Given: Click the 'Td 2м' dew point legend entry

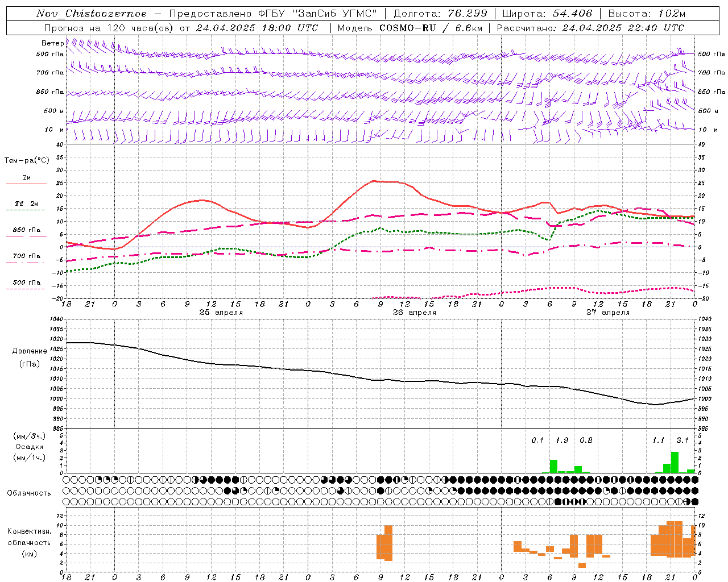Looking at the screenshot, I should click(27, 203).
